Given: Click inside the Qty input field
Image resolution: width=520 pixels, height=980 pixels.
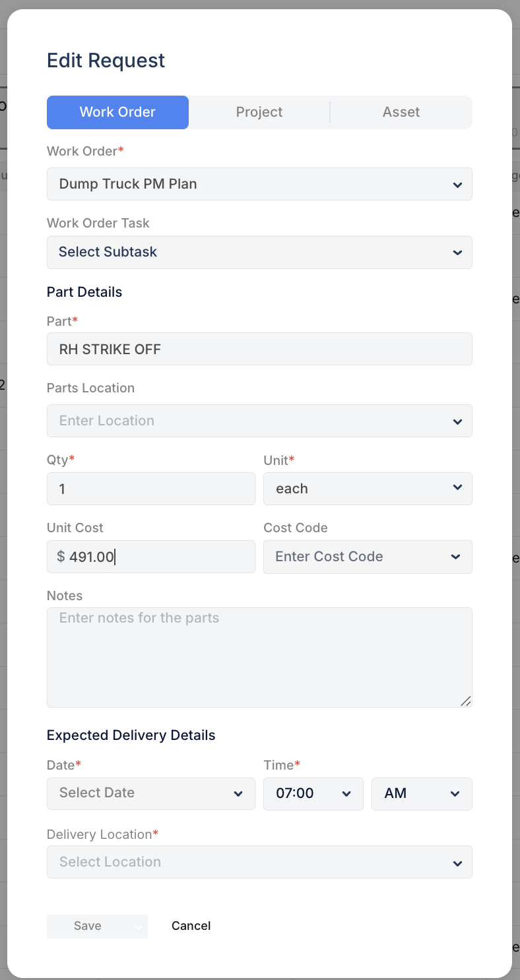Looking at the screenshot, I should (150, 488).
